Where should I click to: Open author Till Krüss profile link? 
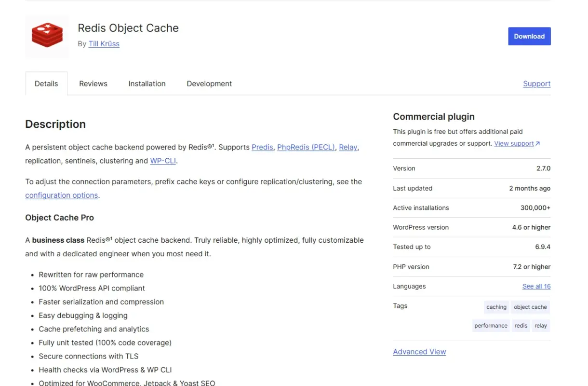pyautogui.click(x=104, y=44)
